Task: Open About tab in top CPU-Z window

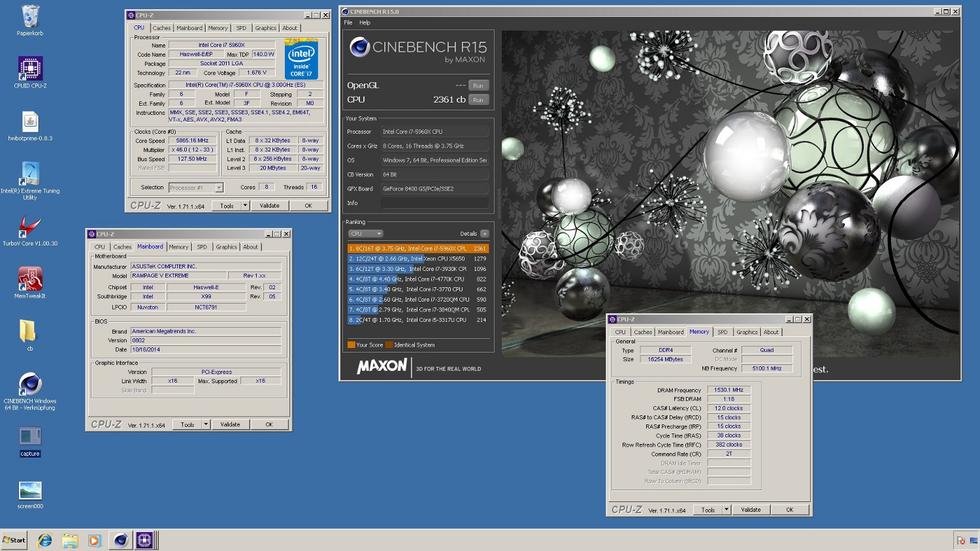Action: tap(289, 28)
